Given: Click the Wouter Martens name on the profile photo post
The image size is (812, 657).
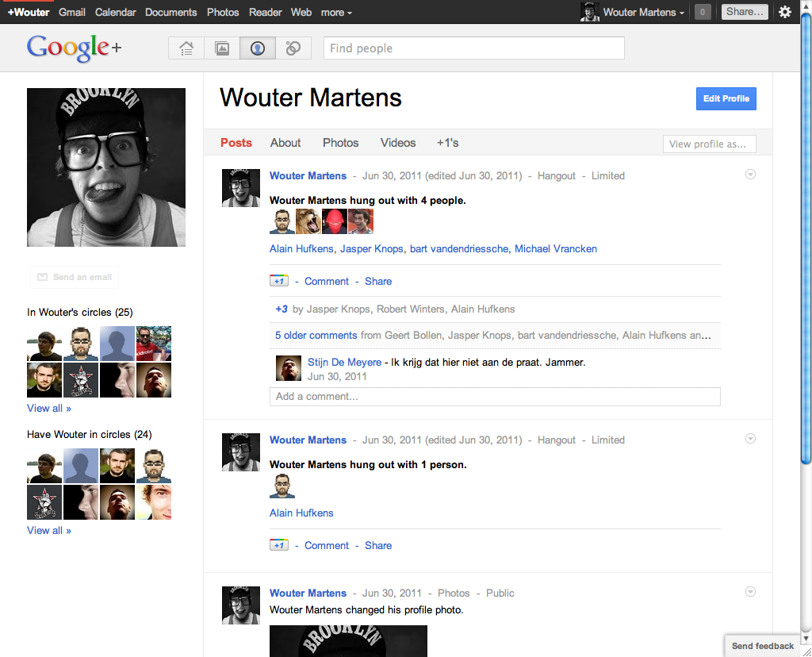Looking at the screenshot, I should click(308, 593).
